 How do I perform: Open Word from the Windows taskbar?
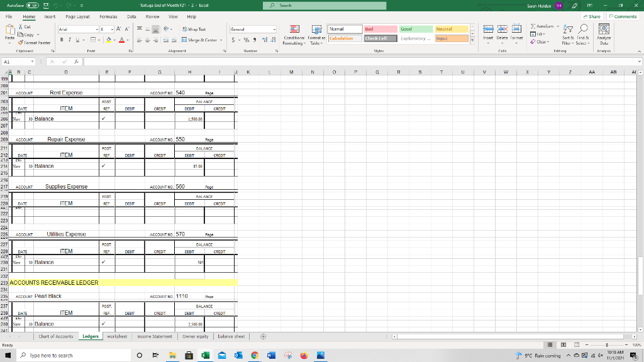point(271,356)
